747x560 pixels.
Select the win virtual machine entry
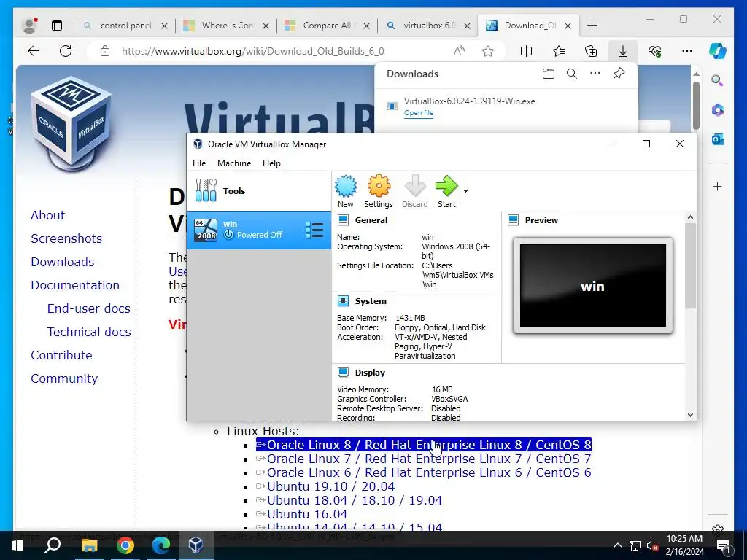pos(259,230)
